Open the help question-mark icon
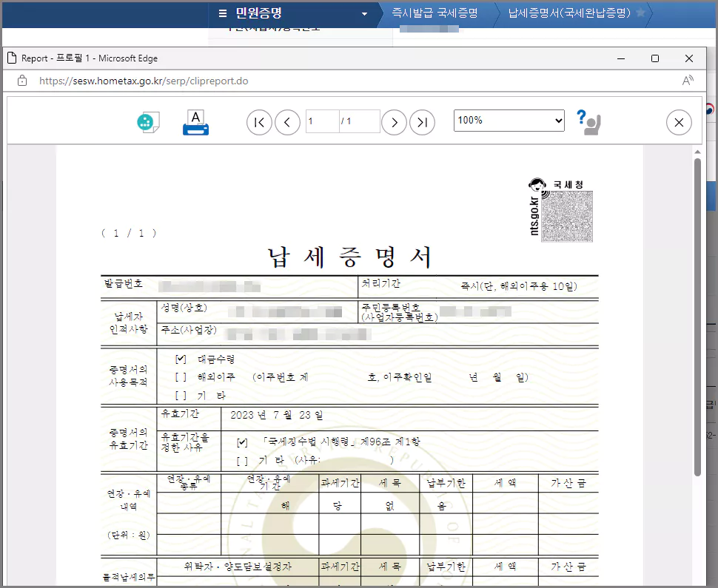 [588, 122]
